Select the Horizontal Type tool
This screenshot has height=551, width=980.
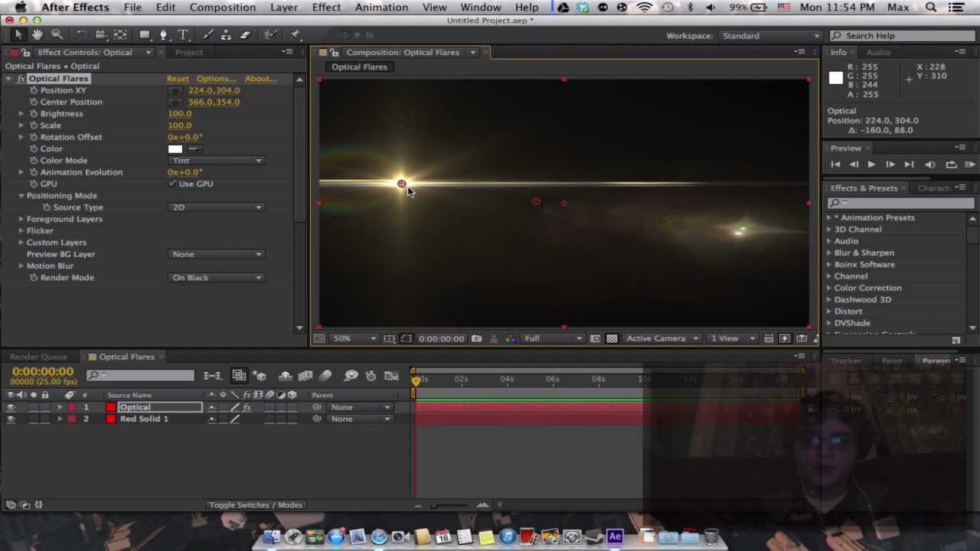pos(183,35)
